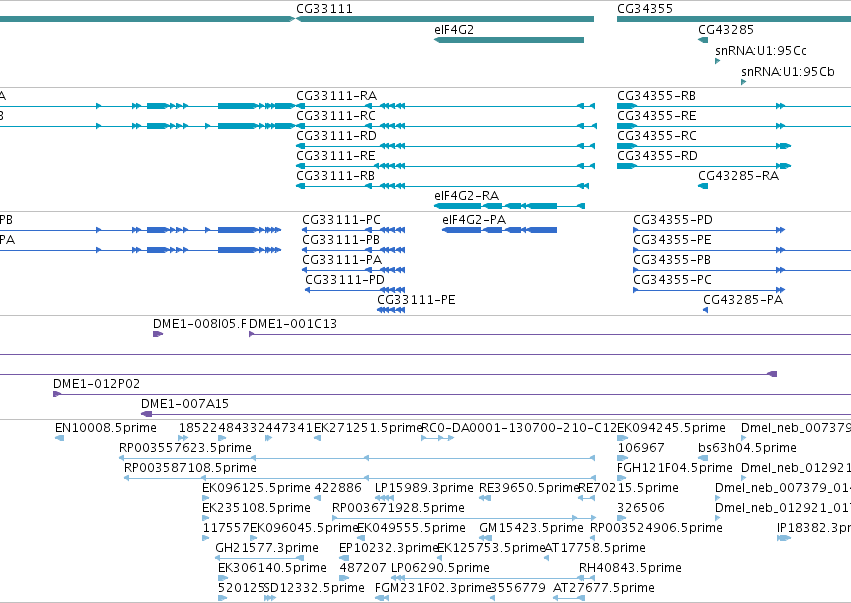This screenshot has height=603, width=851.
Task: Open transcript CG34355-RC label
Action: 657,136
